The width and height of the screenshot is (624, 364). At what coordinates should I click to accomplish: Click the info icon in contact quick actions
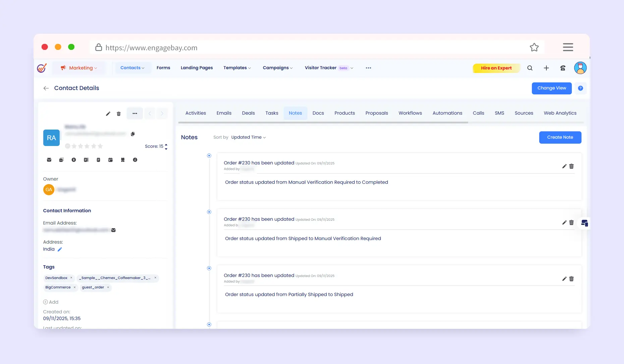[135, 160]
